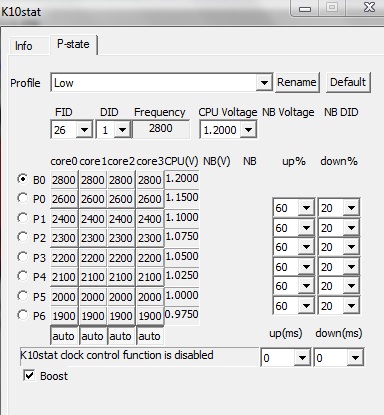Select the P5 radio button

point(23,296)
